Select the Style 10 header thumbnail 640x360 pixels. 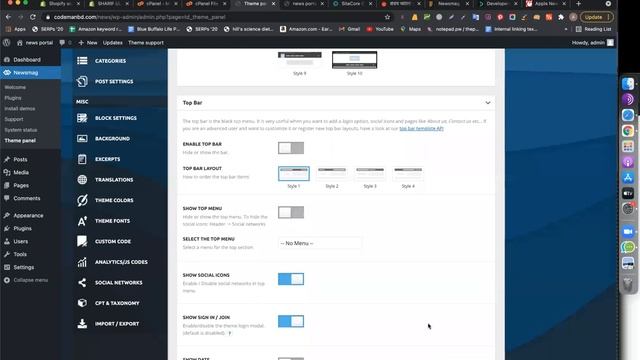tap(354, 60)
